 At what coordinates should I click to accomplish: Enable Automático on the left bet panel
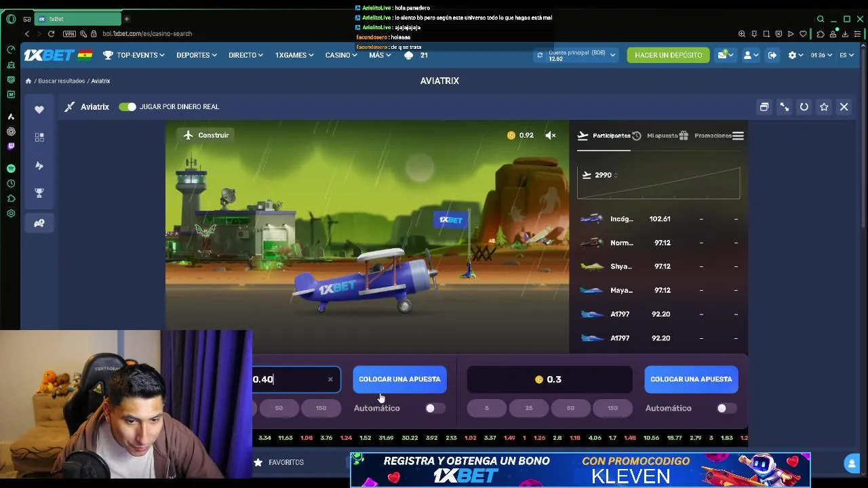434,408
